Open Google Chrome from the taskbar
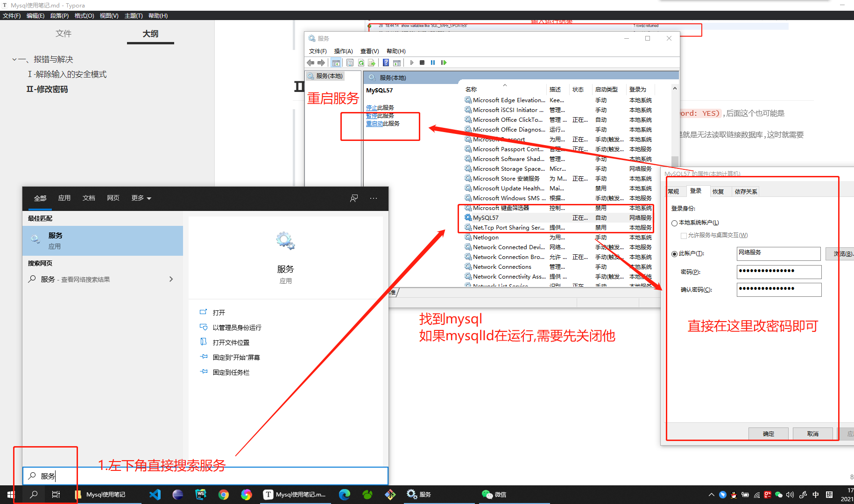 [224, 495]
